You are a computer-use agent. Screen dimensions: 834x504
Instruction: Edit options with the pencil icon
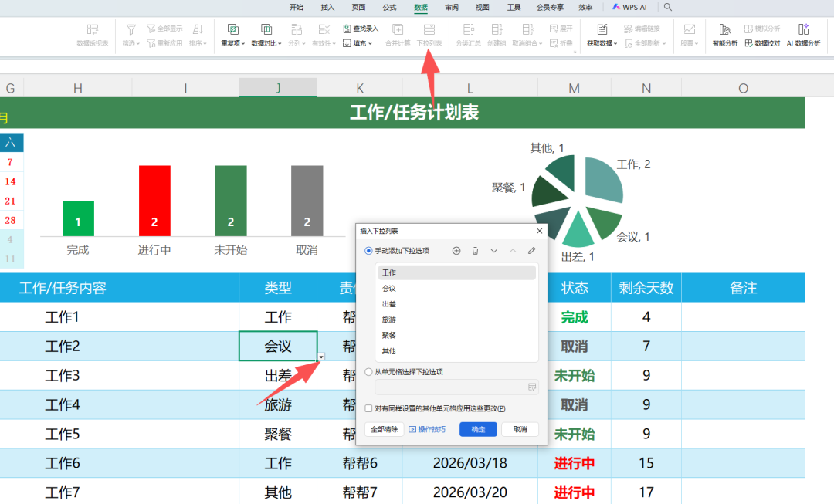coord(531,249)
